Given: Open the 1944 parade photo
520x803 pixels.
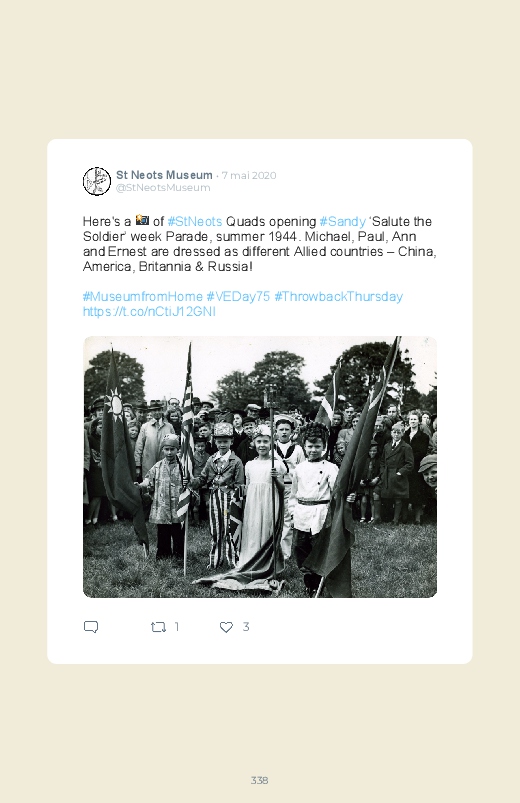Looking at the screenshot, I should coord(260,467).
